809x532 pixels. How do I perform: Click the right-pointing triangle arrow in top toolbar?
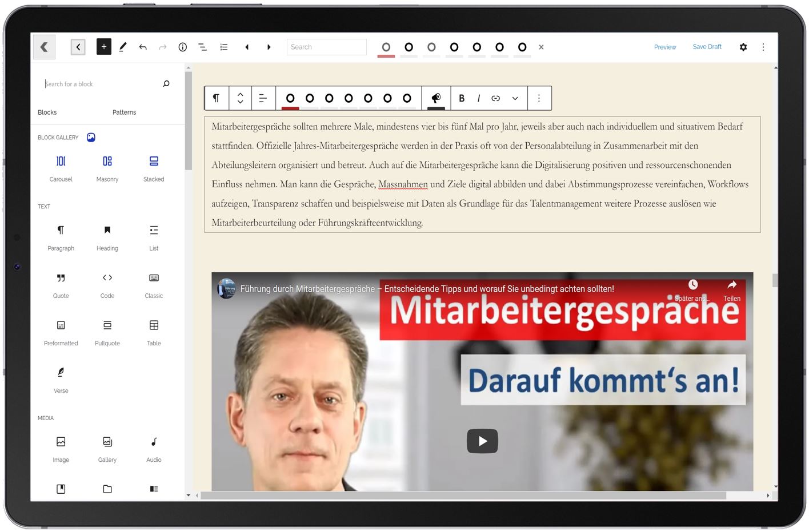click(x=269, y=47)
